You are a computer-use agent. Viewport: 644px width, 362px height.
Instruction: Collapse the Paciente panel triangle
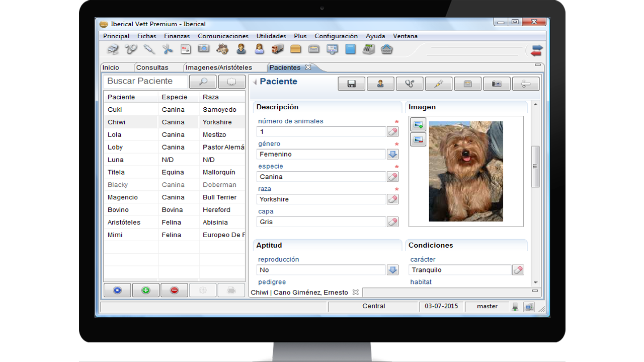pyautogui.click(x=255, y=82)
